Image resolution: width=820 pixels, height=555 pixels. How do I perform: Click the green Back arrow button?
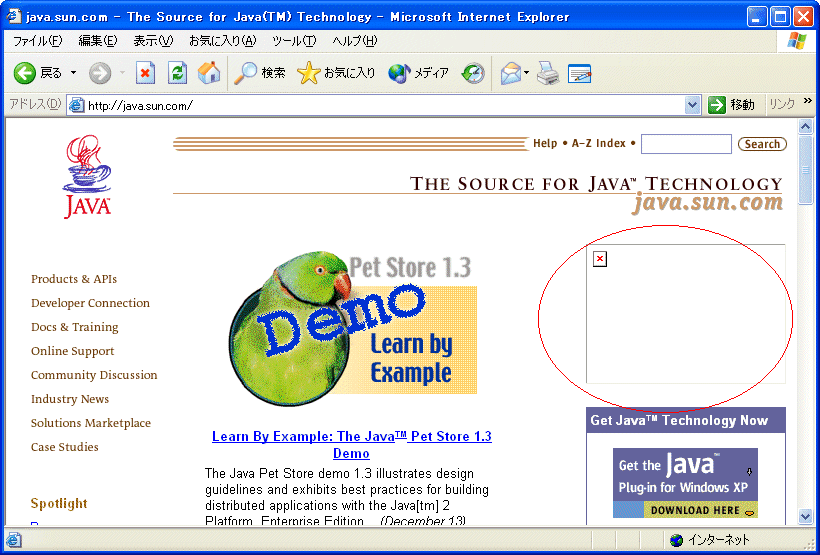[25, 73]
